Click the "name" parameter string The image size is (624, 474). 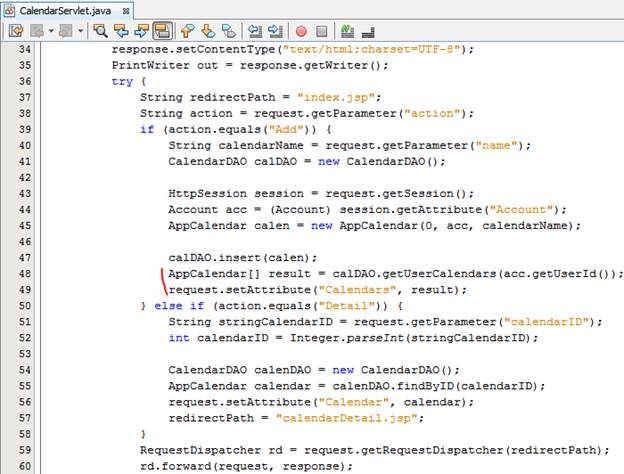tap(496, 146)
